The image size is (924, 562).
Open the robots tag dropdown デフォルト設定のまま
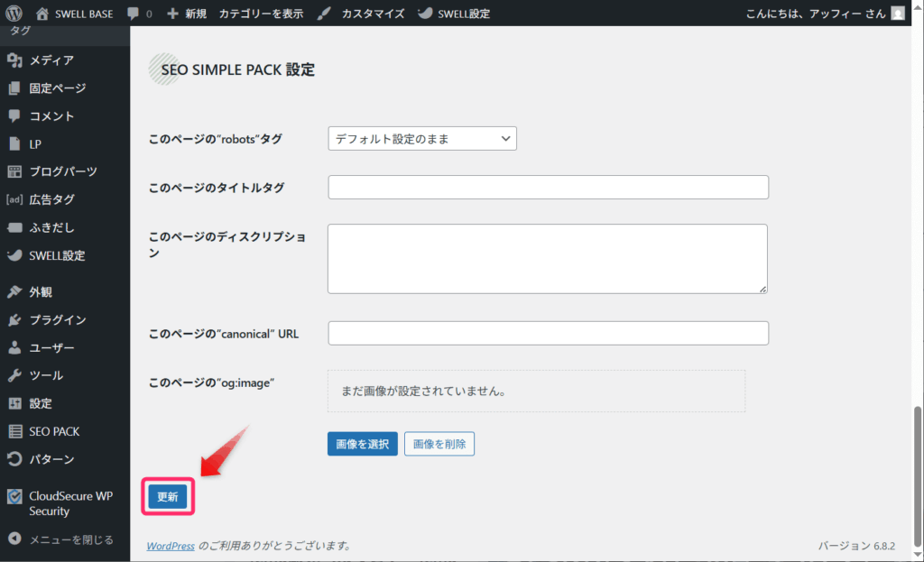pyautogui.click(x=422, y=138)
